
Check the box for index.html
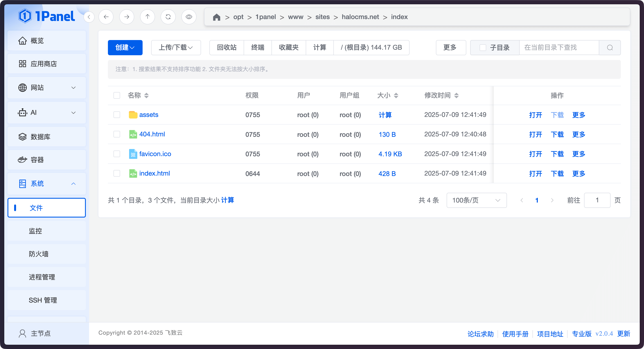[117, 173]
